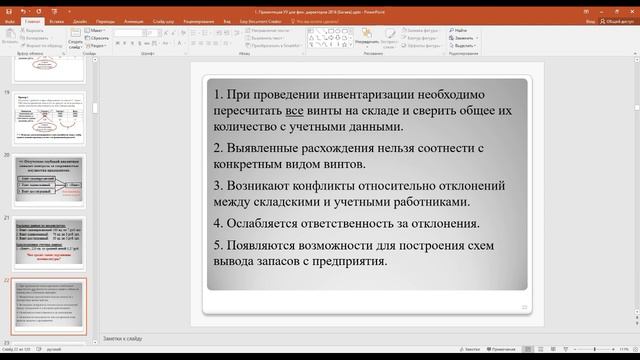640x360 pixels.
Task: Click the Redo icon in title bar
Action: tap(39, 11)
